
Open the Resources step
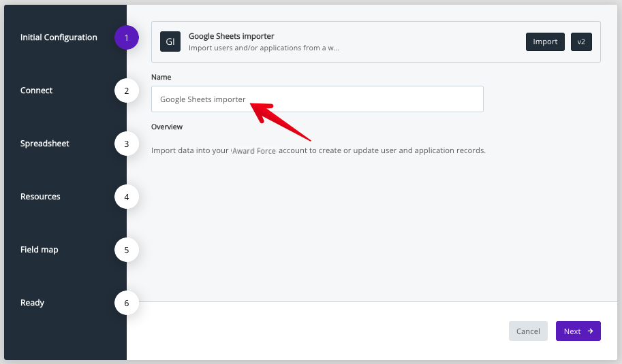tap(40, 197)
